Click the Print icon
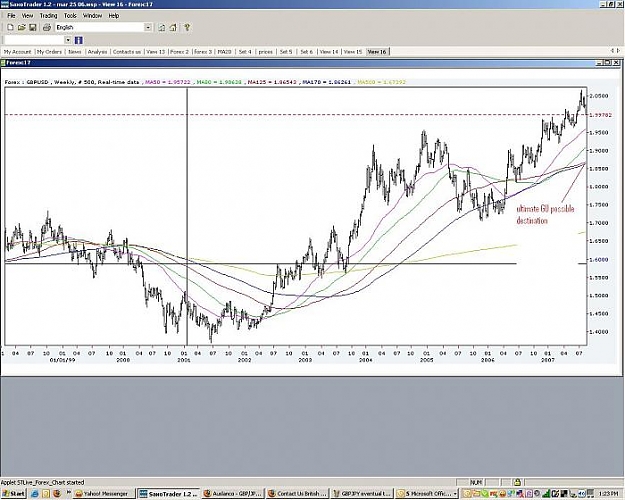This screenshot has height=500, width=625. [x=47, y=28]
